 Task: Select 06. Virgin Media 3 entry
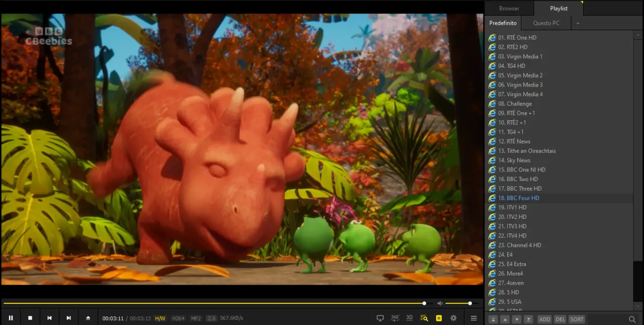559,85
